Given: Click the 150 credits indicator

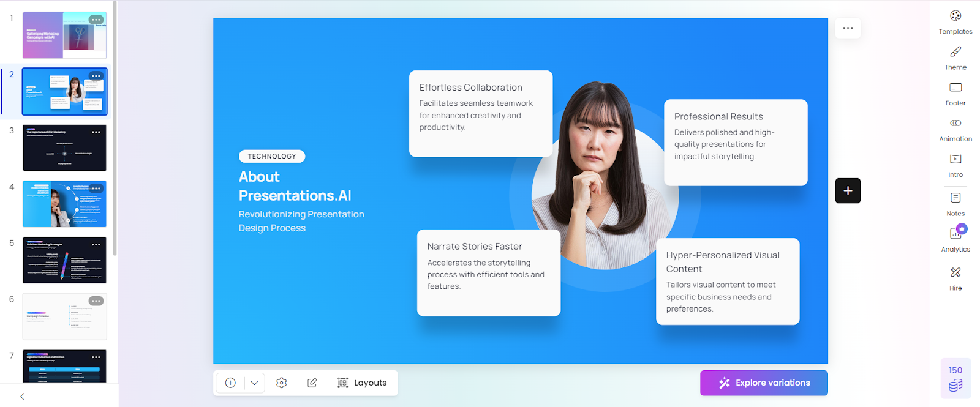Looking at the screenshot, I should pyautogui.click(x=955, y=378).
